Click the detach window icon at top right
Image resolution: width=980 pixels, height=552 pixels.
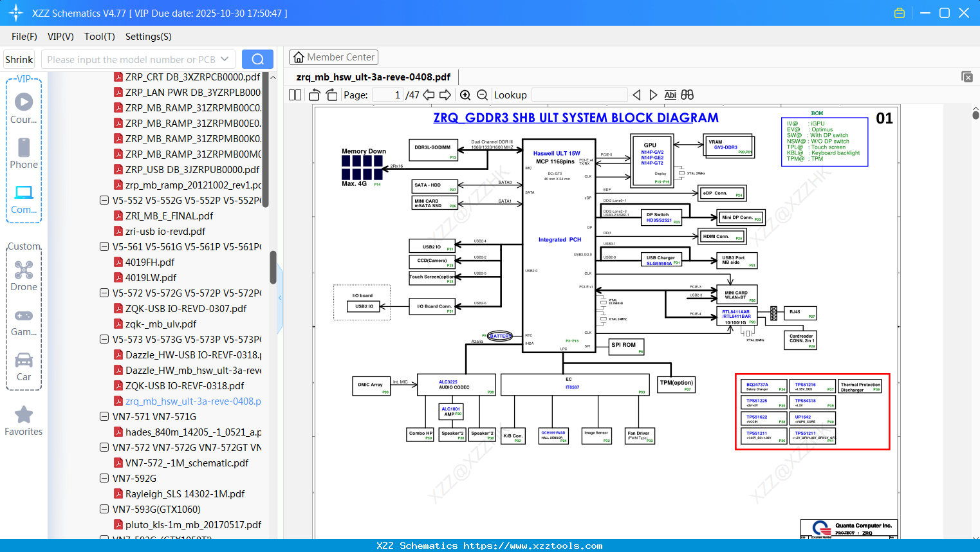tap(967, 77)
